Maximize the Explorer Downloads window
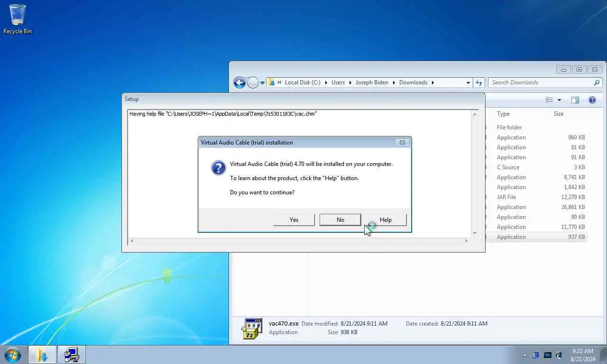 click(579, 69)
